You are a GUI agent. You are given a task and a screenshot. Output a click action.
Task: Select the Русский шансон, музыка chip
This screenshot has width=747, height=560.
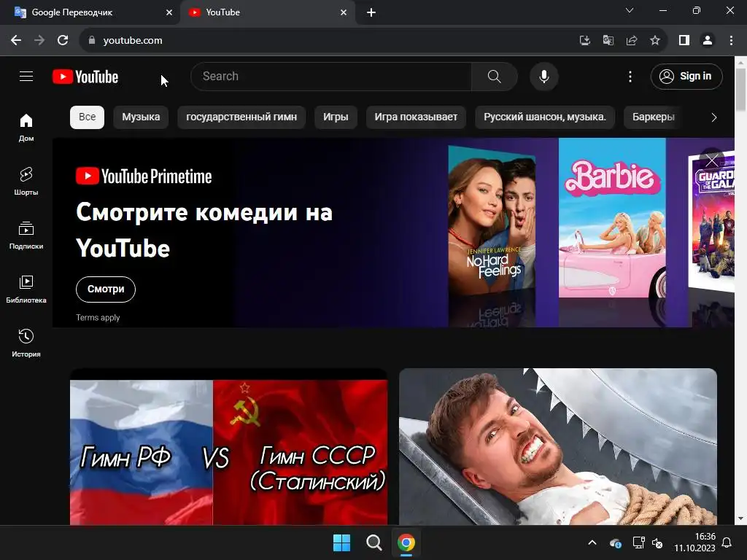545,117
